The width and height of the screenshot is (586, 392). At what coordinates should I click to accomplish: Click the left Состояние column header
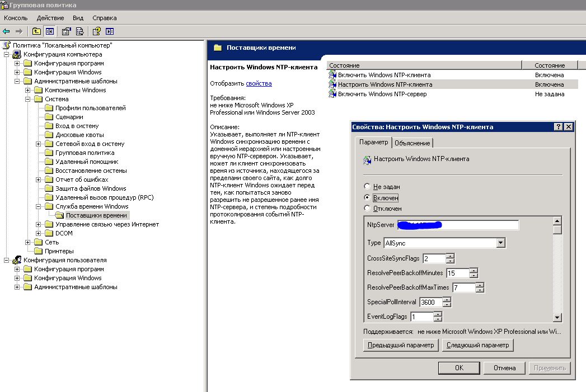[x=424, y=65]
